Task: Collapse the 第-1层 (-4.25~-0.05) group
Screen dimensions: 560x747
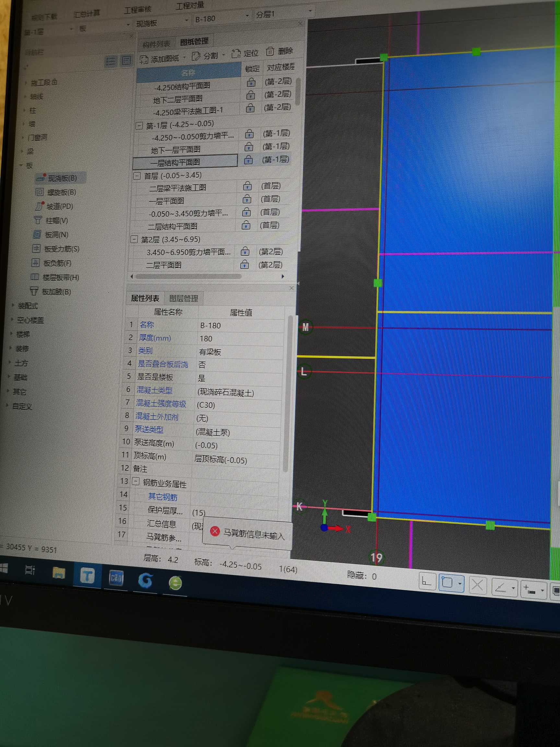Action: click(x=139, y=126)
